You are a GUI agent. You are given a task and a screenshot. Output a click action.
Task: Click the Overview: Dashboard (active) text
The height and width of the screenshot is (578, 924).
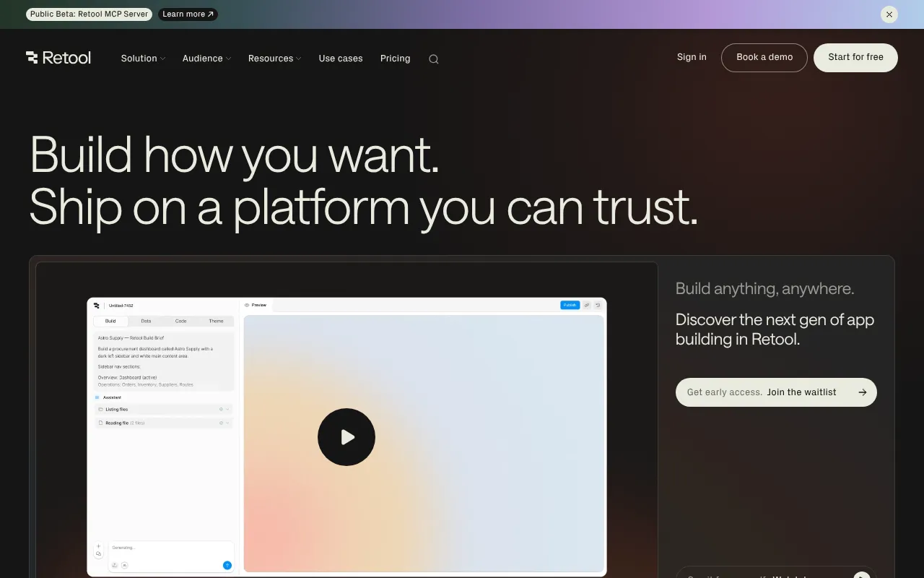(x=127, y=378)
